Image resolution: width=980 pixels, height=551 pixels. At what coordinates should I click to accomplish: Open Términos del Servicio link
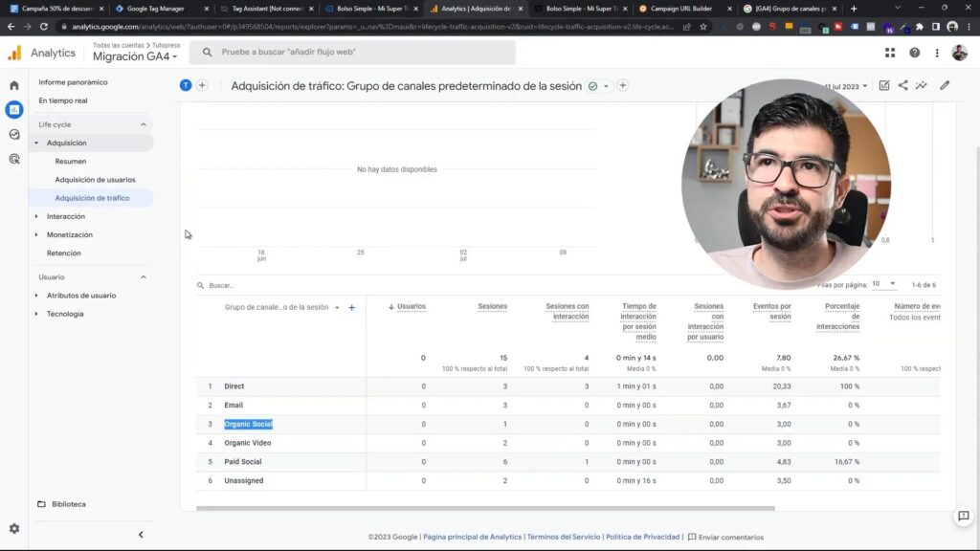(563, 538)
